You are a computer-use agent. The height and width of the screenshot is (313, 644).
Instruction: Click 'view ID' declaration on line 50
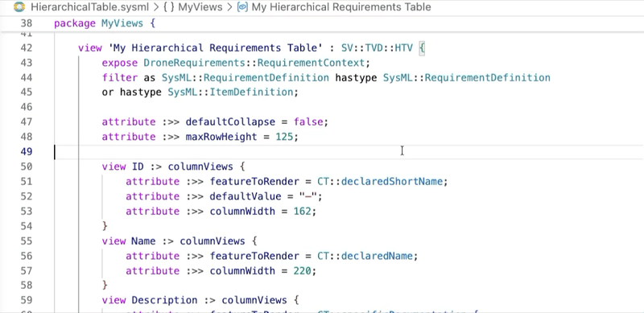[x=123, y=167]
